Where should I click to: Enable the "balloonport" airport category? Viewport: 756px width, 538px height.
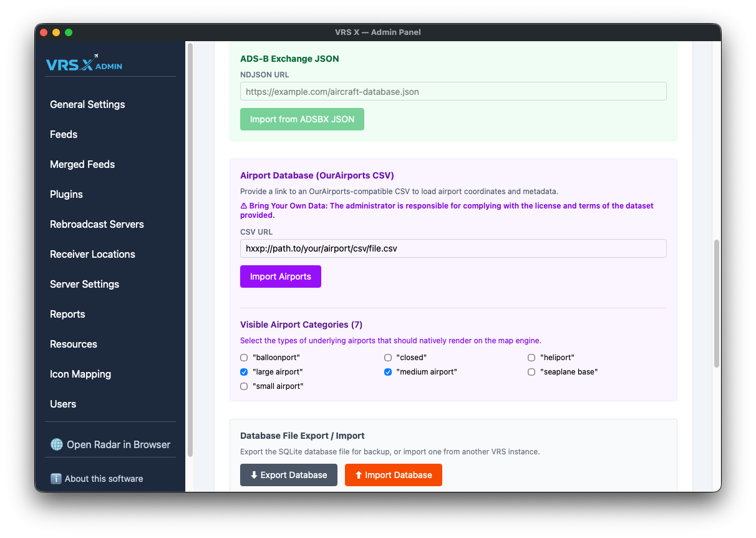(244, 358)
